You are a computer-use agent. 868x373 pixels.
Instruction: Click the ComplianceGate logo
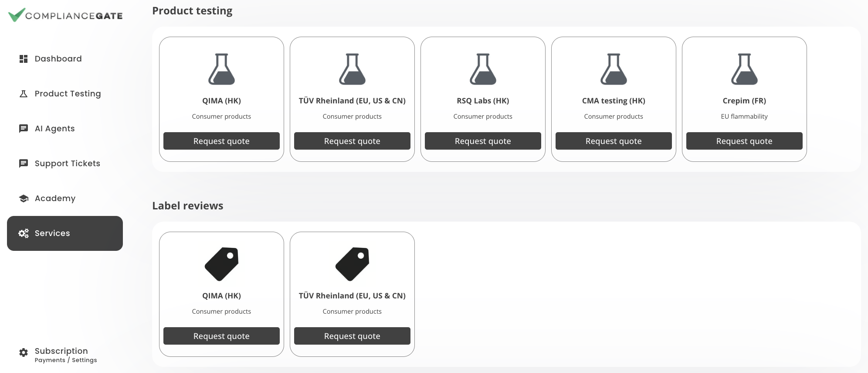(x=65, y=15)
